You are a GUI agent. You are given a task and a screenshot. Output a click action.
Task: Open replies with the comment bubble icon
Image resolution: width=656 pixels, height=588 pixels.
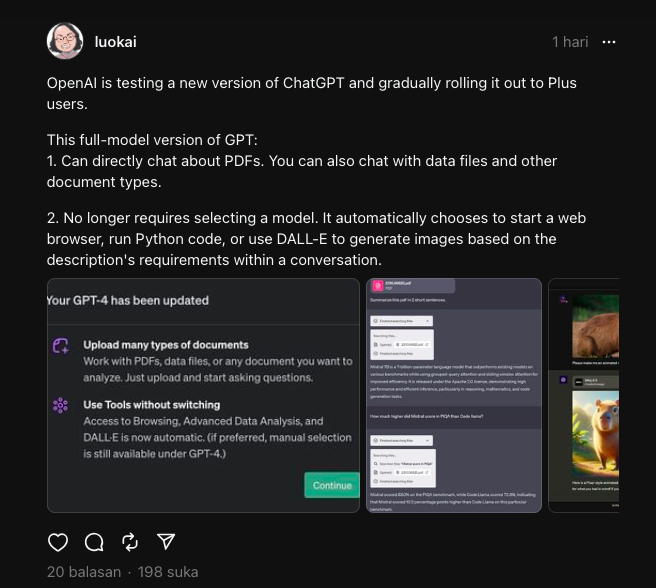click(94, 542)
